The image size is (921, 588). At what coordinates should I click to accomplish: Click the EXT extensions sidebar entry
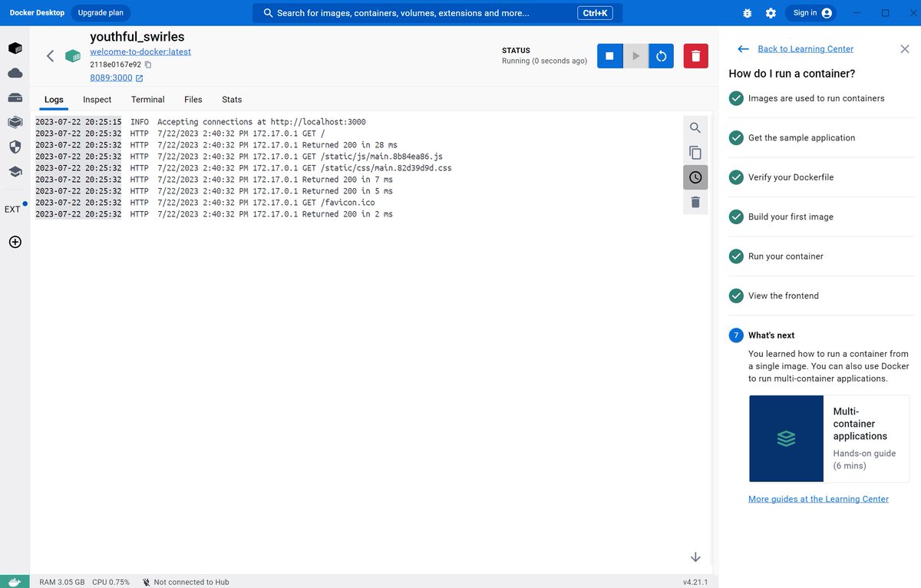pyautogui.click(x=13, y=209)
